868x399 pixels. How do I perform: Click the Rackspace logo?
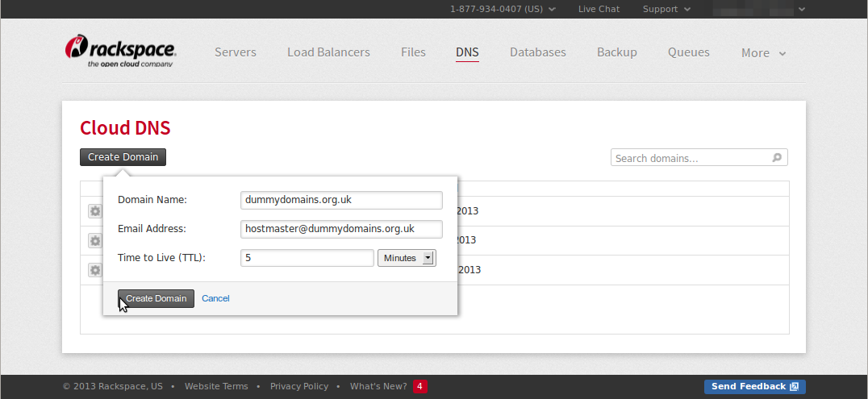pyautogui.click(x=121, y=50)
